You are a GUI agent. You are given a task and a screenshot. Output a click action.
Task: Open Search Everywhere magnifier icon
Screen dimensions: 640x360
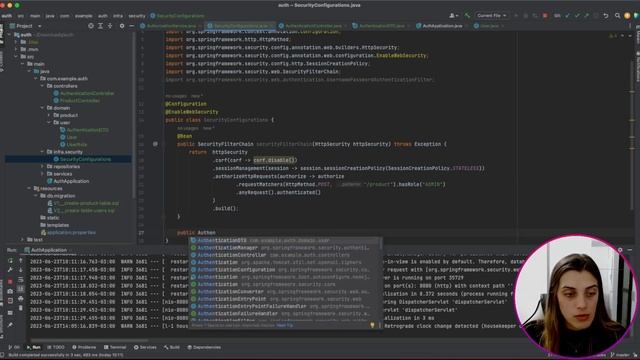(617, 16)
